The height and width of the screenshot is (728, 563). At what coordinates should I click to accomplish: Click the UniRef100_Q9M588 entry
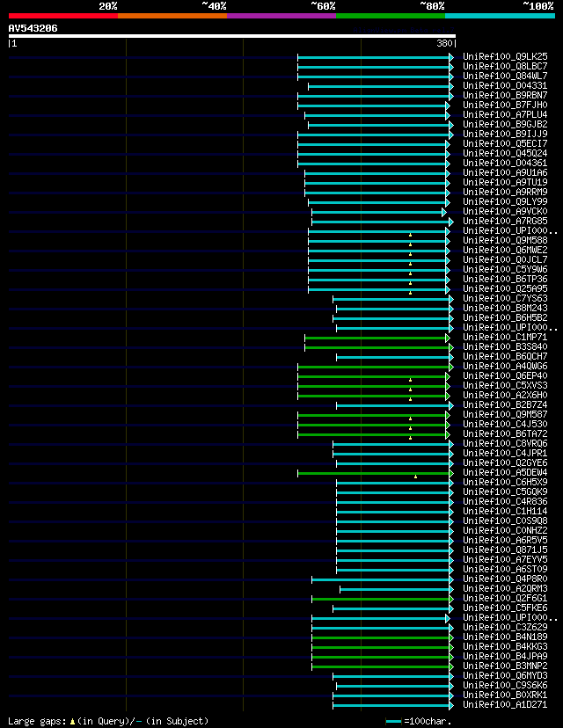505,241
